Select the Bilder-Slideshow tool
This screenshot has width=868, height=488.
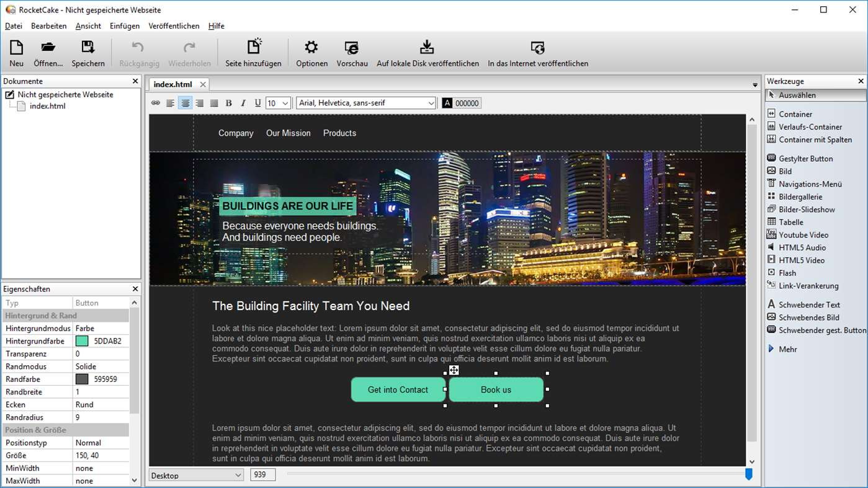coord(807,210)
